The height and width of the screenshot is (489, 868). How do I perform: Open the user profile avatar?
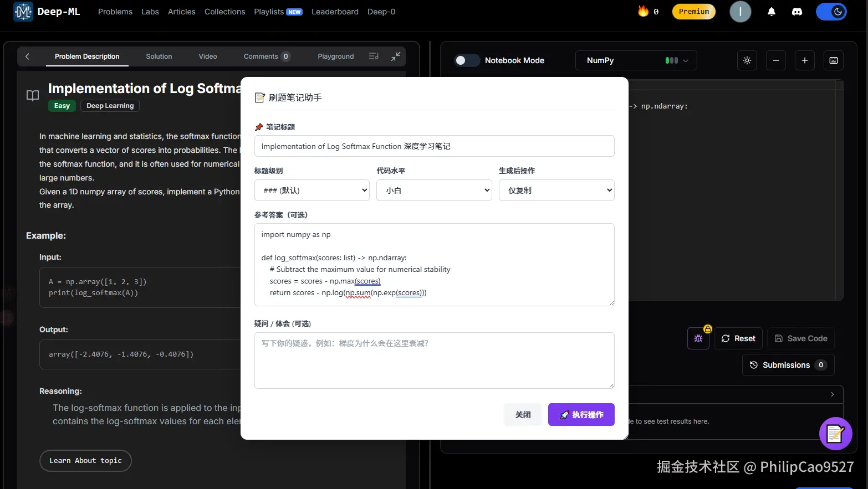(740, 12)
